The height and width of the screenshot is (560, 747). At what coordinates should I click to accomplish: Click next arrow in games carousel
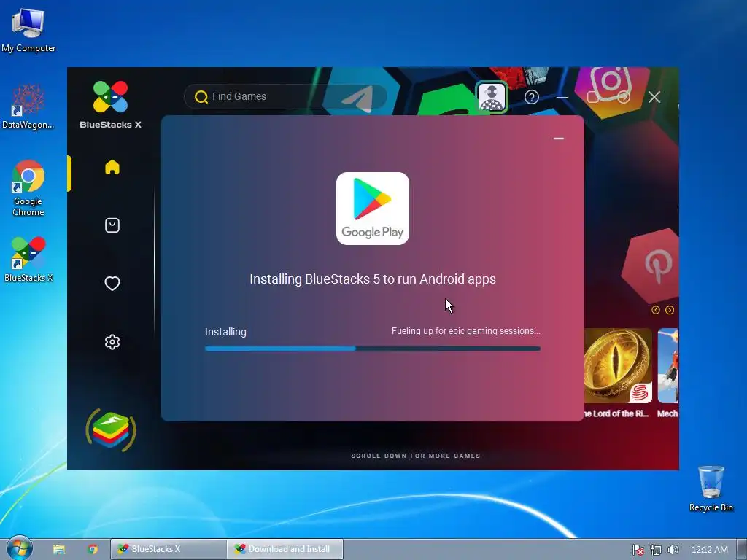pyautogui.click(x=670, y=310)
